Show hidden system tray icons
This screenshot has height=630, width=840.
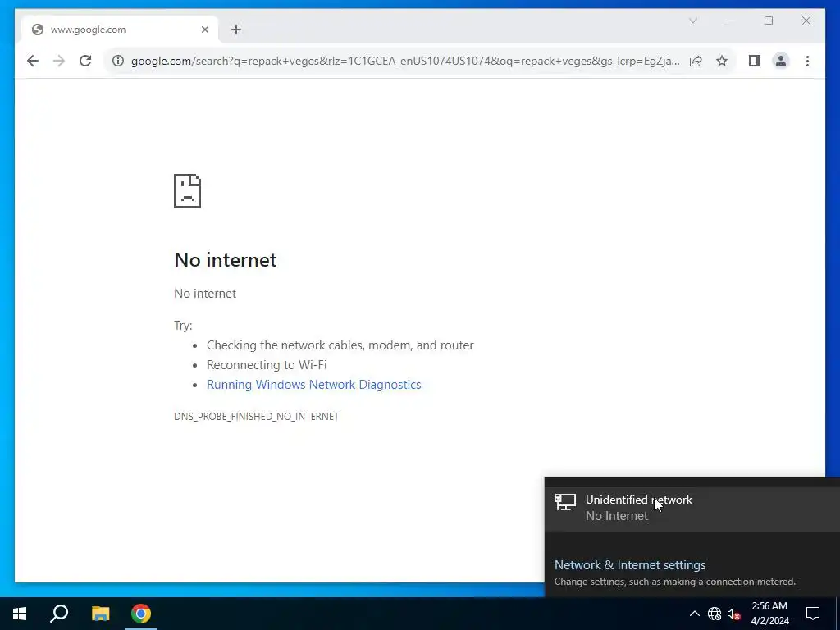point(694,614)
